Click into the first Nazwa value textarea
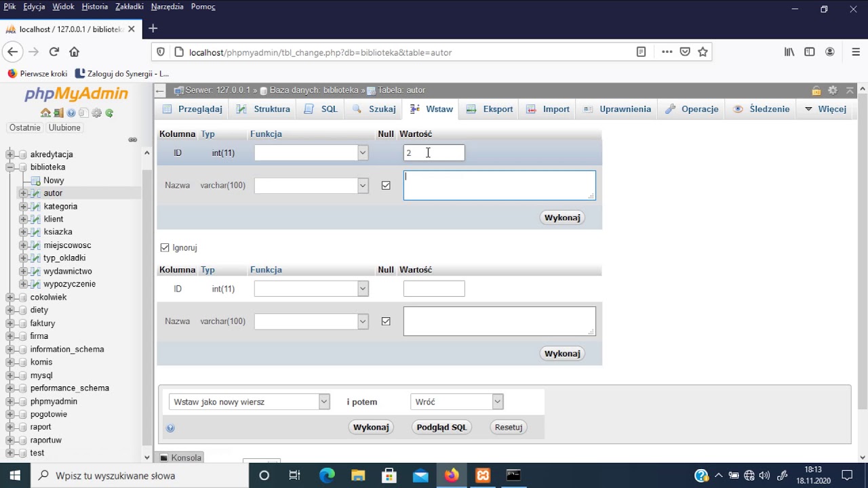Image resolution: width=868 pixels, height=488 pixels. [500, 185]
